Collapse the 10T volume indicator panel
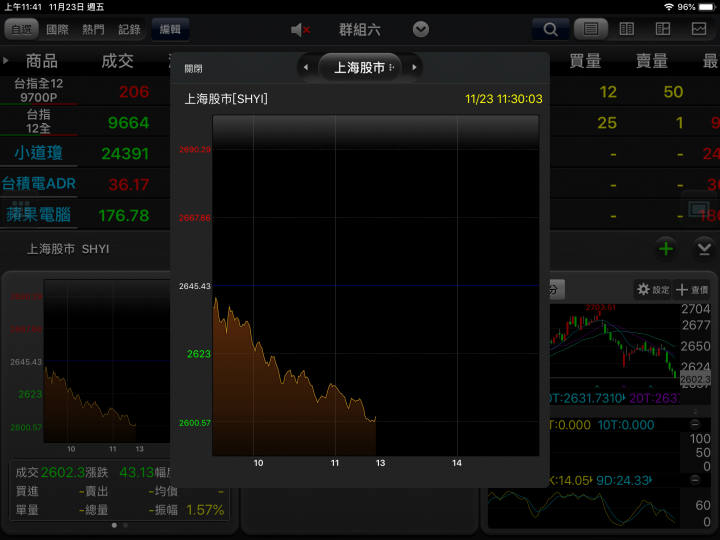This screenshot has width=720, height=540. [695, 424]
